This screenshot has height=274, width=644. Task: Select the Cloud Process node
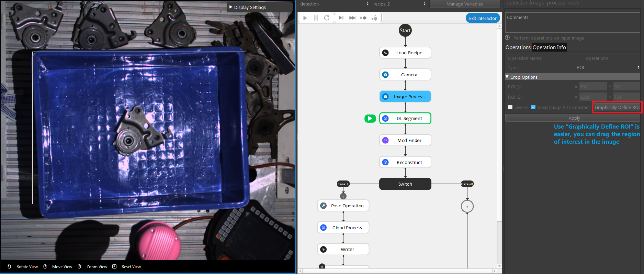coord(343,228)
